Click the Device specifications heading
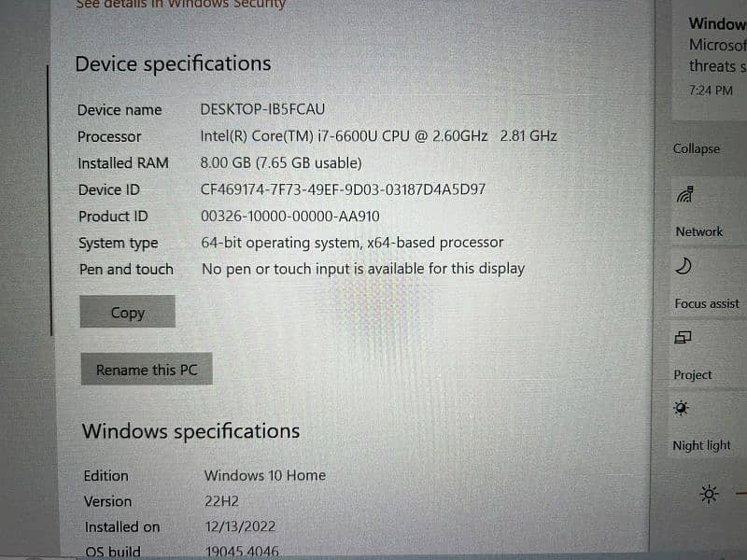The width and height of the screenshot is (747, 560). (173, 63)
